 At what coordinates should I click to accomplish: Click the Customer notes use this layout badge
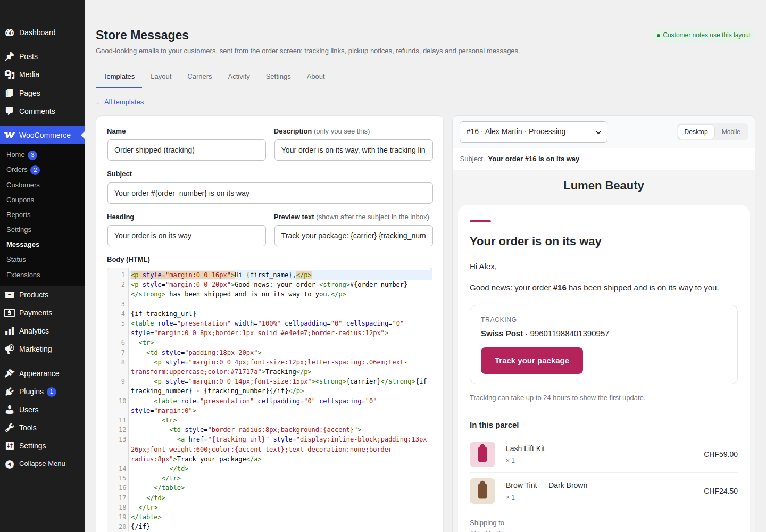pyautogui.click(x=703, y=35)
